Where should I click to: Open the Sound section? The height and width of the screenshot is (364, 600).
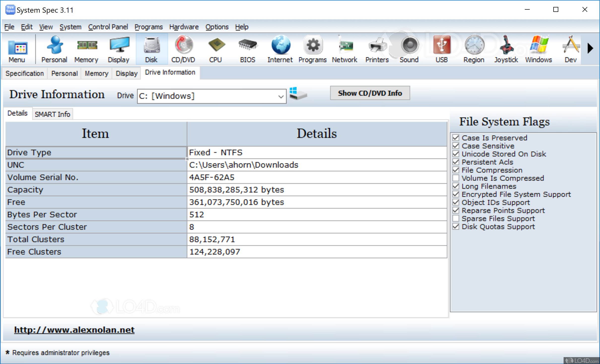tap(409, 48)
